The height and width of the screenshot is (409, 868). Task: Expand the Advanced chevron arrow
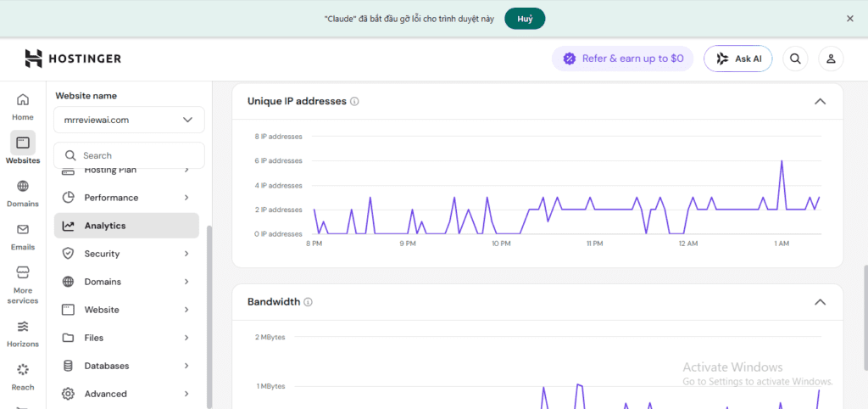[x=186, y=394]
